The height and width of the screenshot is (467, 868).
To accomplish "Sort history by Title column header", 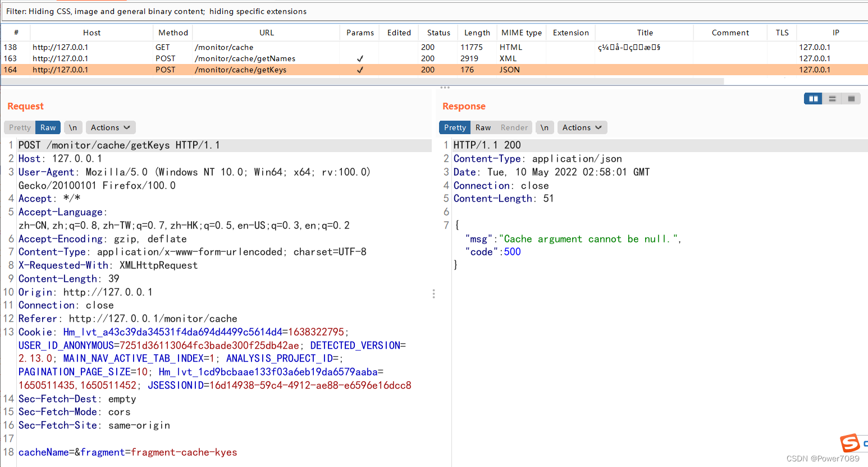I will click(645, 33).
